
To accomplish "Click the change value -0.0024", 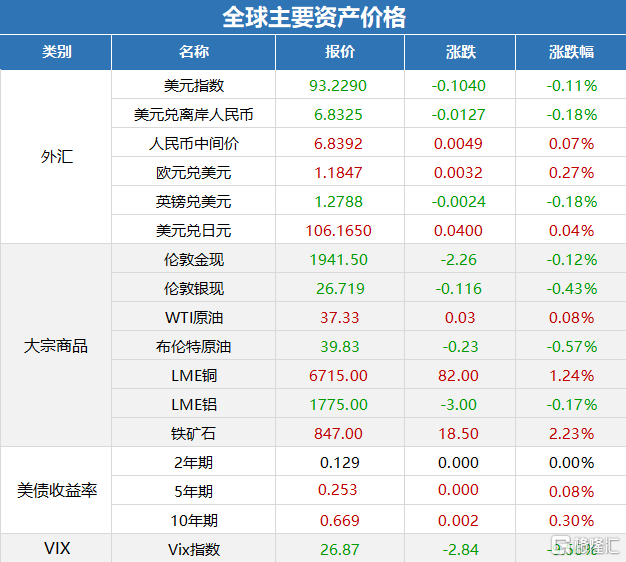I will click(458, 202).
